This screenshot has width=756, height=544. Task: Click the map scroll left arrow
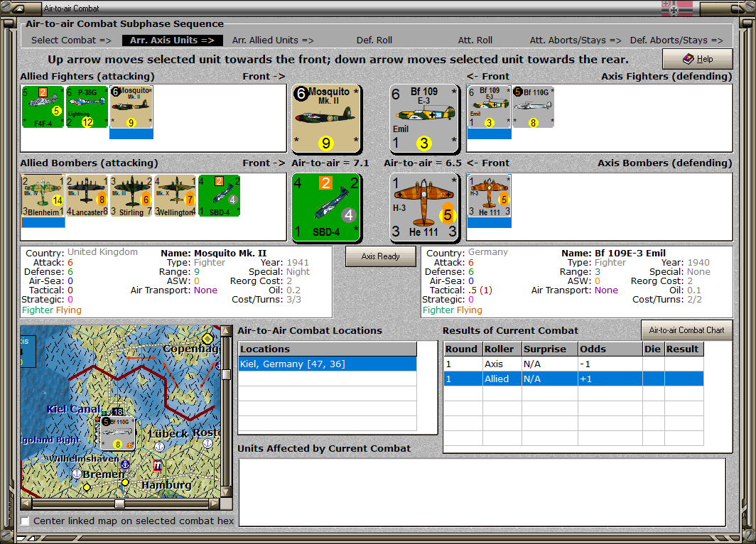26,504
